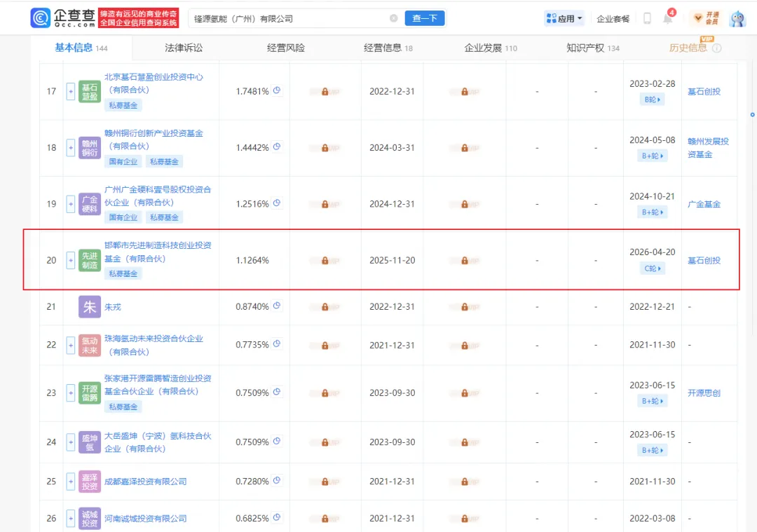The width and height of the screenshot is (757, 532).
Task: Open the mobile phone app icon
Action: pos(647,18)
